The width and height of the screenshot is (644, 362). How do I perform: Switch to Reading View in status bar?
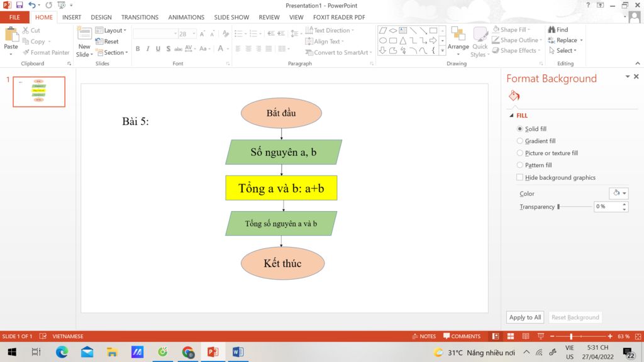pyautogui.click(x=525, y=336)
